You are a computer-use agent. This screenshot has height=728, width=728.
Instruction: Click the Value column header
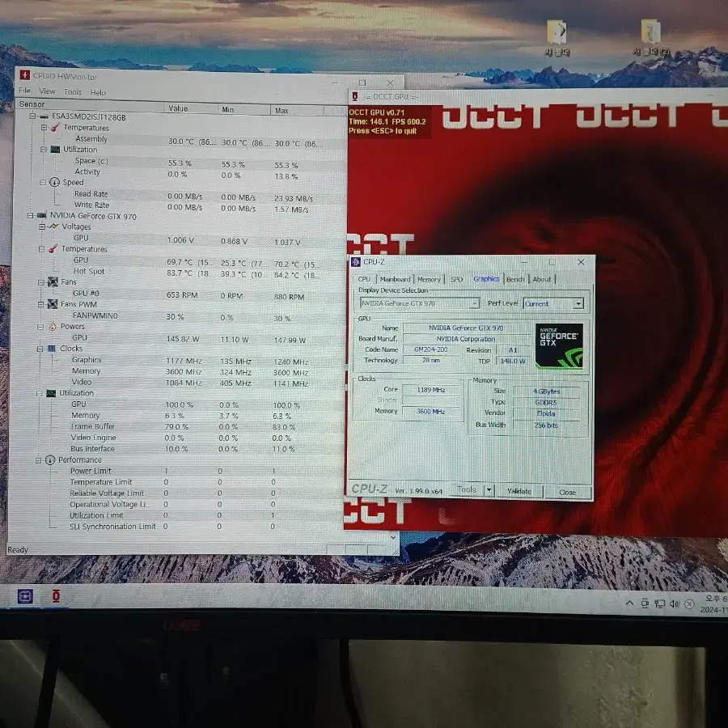pos(190,108)
